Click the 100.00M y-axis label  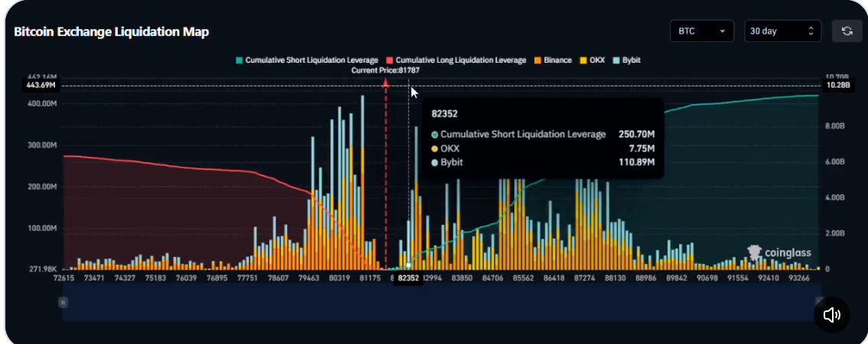point(42,229)
